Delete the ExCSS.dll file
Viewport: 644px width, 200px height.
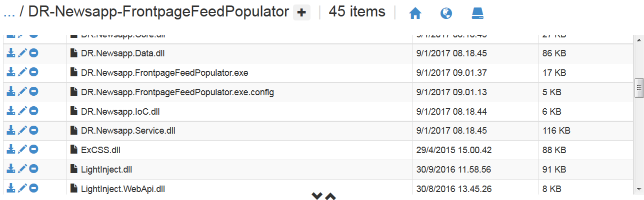click(33, 150)
